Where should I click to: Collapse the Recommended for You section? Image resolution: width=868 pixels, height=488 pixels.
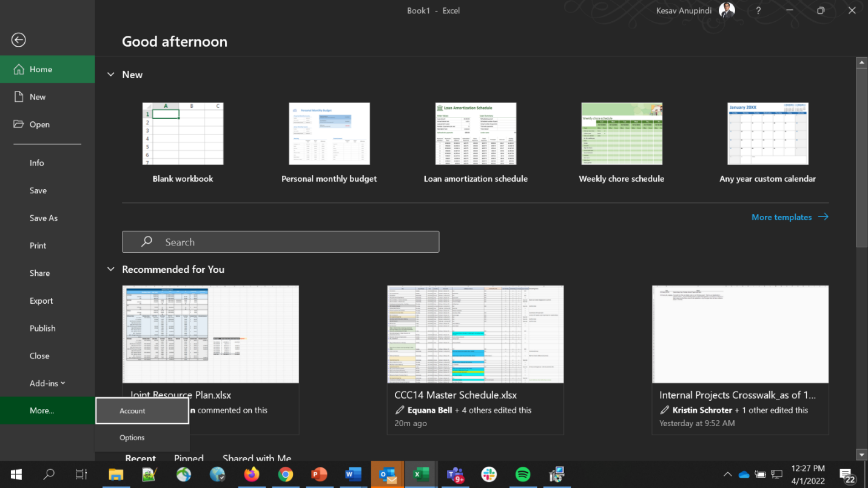[110, 269]
